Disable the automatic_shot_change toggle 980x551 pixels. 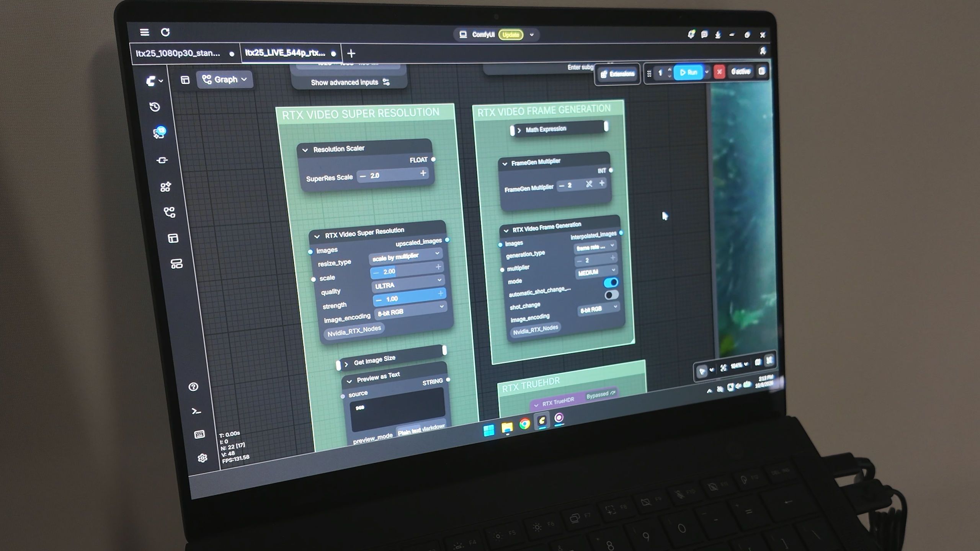click(611, 282)
